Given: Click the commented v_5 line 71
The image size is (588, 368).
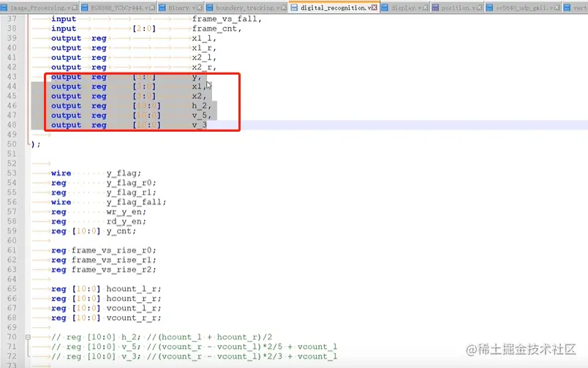Looking at the screenshot, I should (x=195, y=347).
